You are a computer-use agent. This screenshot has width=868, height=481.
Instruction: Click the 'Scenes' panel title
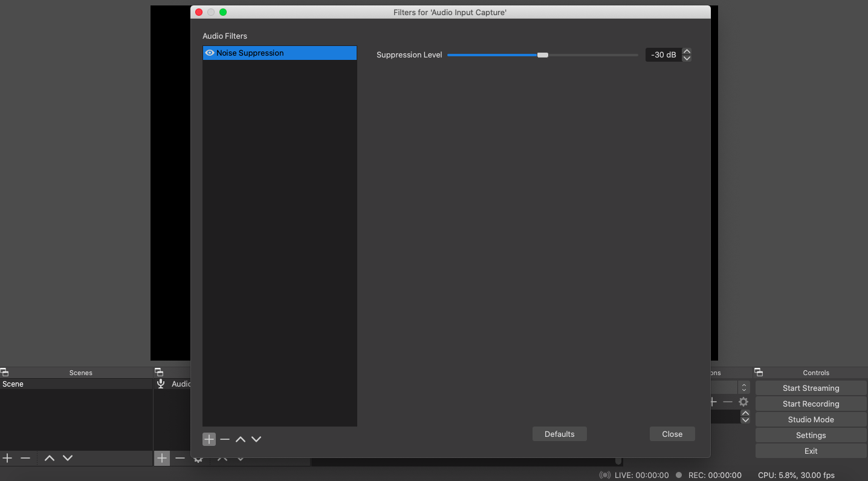pyautogui.click(x=81, y=373)
